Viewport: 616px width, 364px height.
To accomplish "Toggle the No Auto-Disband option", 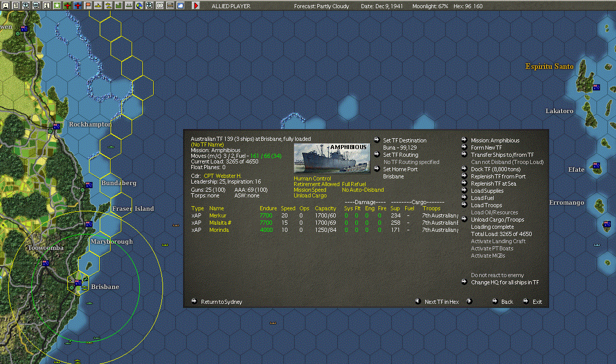I will click(363, 190).
